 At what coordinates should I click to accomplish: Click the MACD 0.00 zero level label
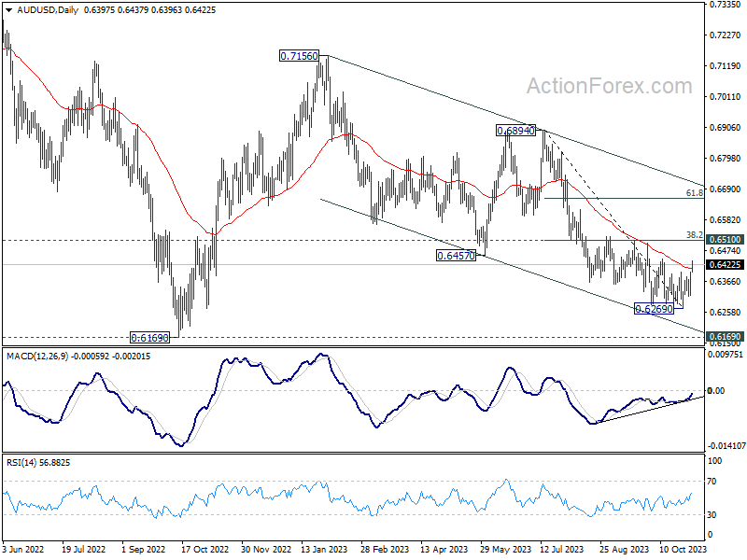click(716, 391)
